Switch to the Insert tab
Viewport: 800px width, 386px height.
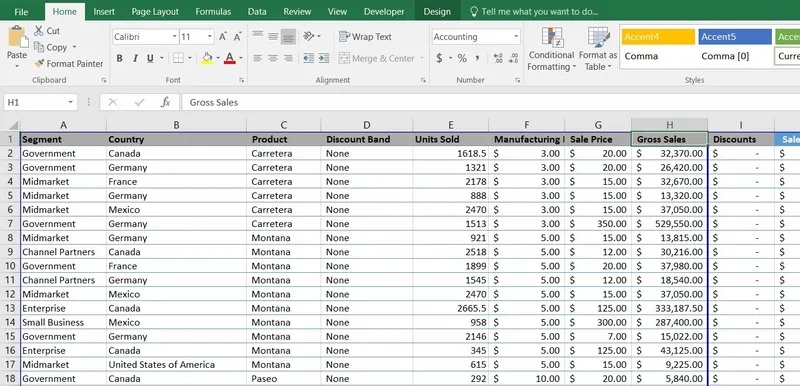(x=104, y=11)
